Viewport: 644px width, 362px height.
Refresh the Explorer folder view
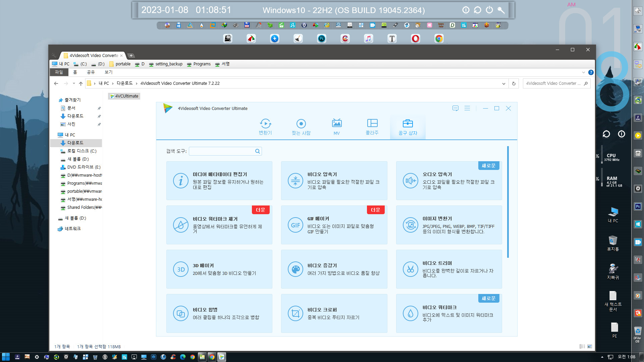pyautogui.click(x=514, y=83)
